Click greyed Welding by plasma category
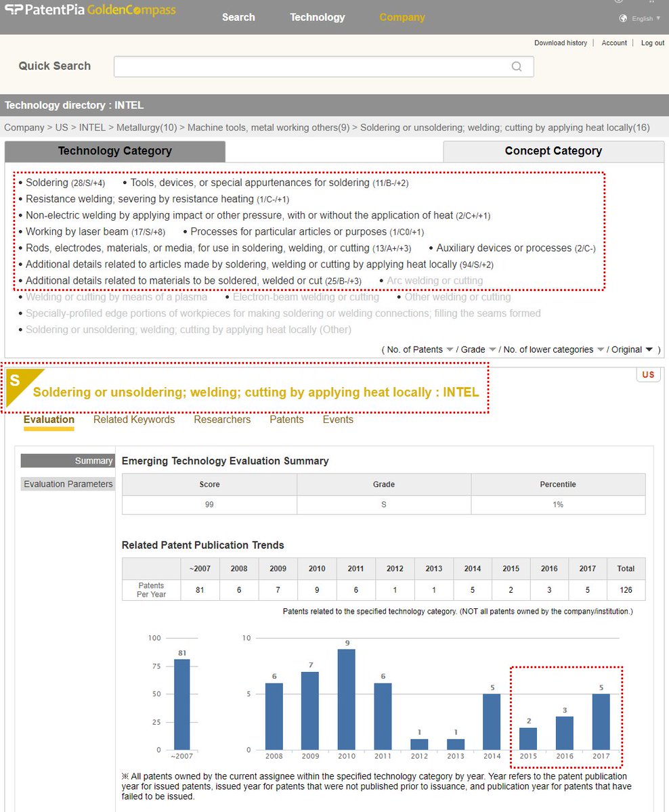The width and height of the screenshot is (669, 812). point(116,296)
